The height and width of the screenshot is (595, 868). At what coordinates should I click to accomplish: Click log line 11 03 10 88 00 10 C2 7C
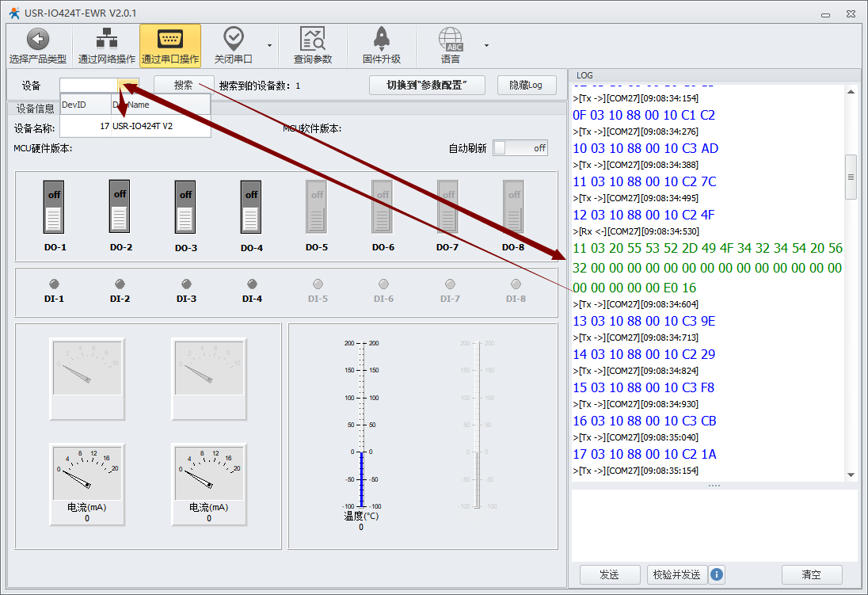coord(645,181)
